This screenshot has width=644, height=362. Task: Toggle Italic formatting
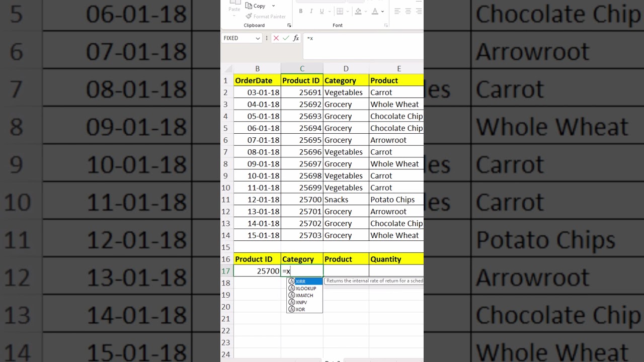coord(311,11)
